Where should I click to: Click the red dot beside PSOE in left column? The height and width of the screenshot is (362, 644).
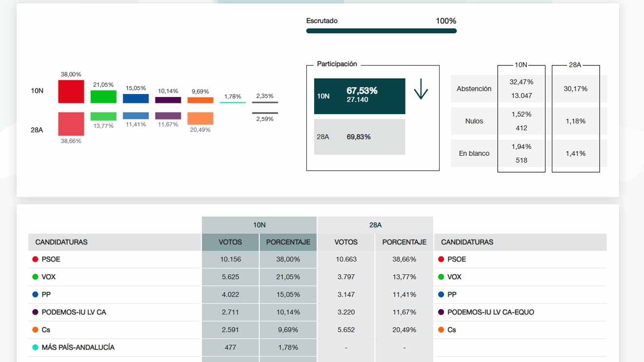click(35, 259)
